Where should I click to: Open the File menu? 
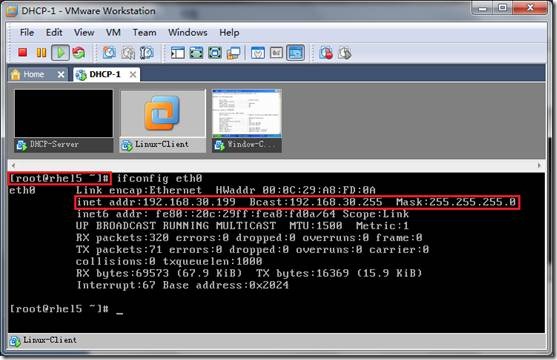27,32
